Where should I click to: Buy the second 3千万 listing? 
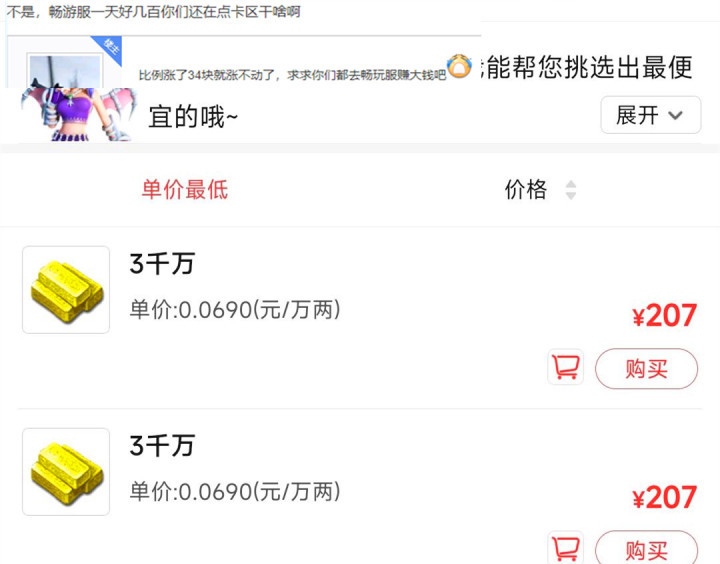[647, 547]
